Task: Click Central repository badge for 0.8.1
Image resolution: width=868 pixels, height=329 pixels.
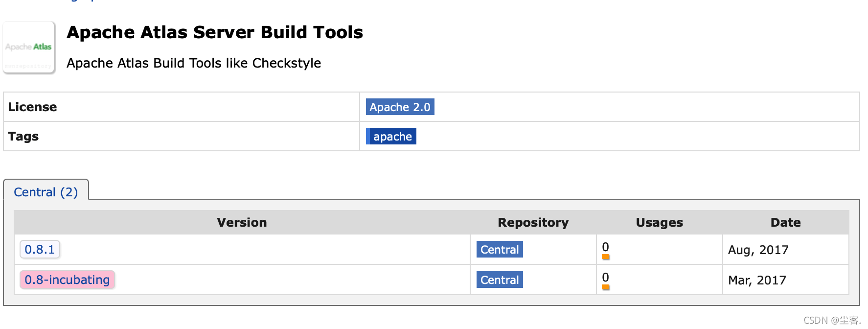Action: pyautogui.click(x=500, y=249)
